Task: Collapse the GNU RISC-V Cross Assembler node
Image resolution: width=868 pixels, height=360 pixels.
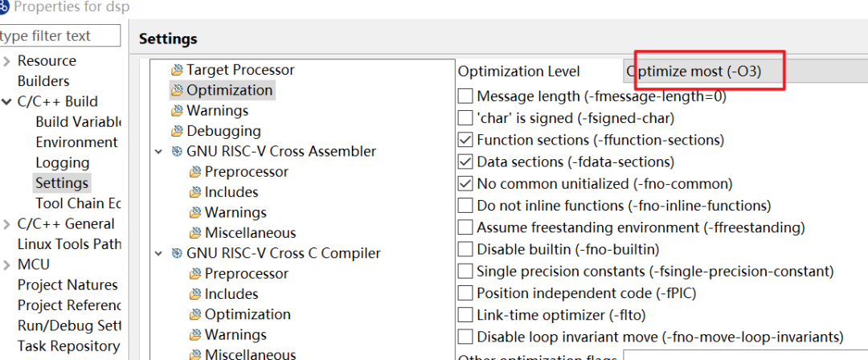Action: click(158, 151)
